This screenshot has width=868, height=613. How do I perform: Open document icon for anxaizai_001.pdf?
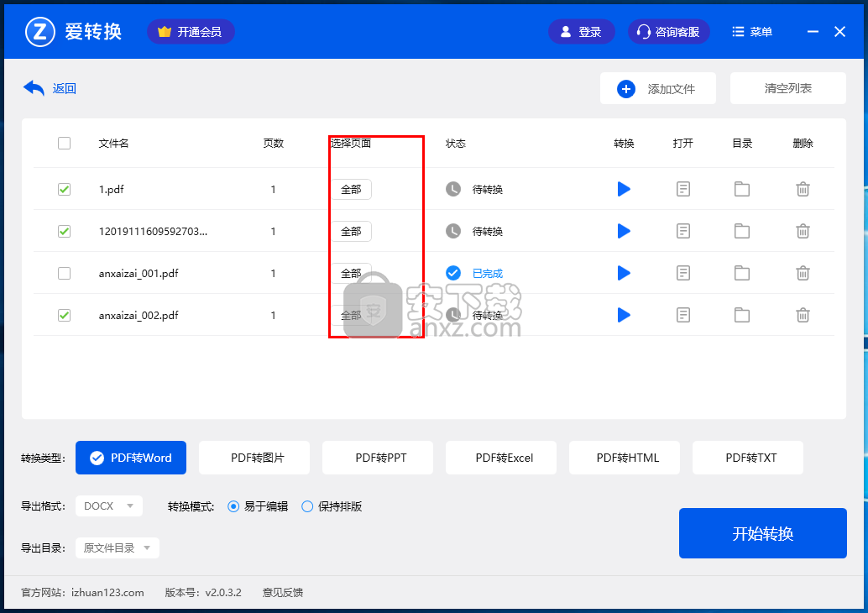click(x=683, y=273)
